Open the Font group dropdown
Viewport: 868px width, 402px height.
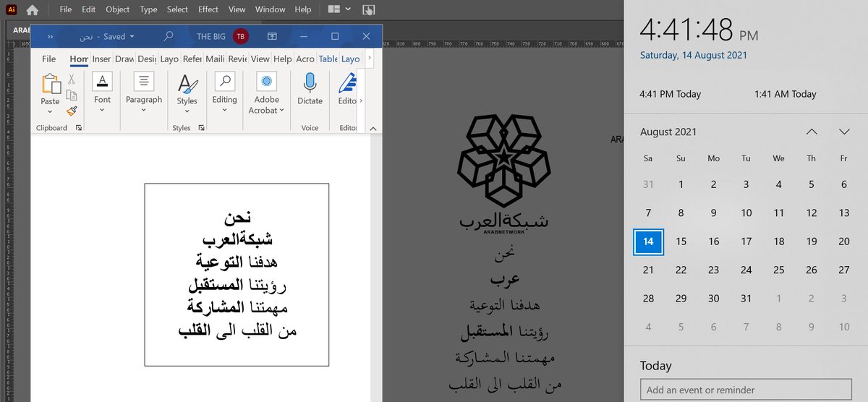click(x=102, y=93)
